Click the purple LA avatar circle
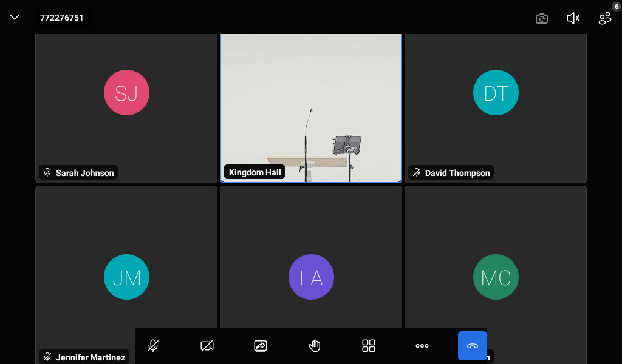Viewport: 622px width, 364px height. 311,277
